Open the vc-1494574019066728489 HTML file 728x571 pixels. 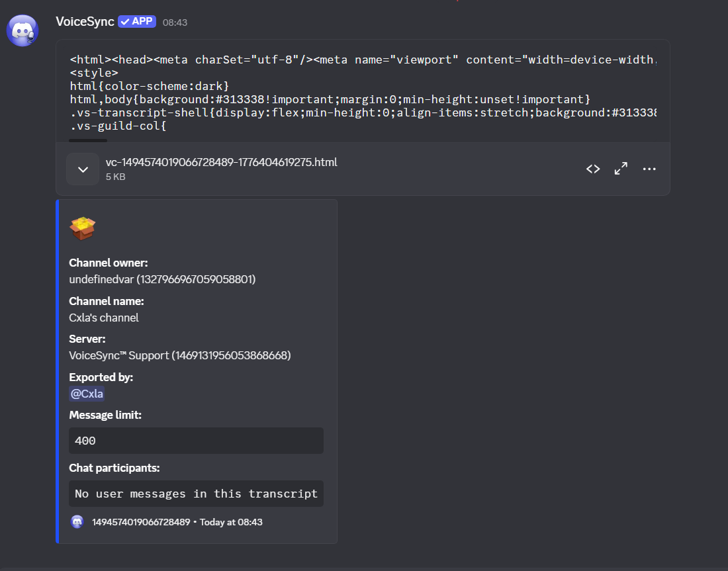[x=222, y=161]
